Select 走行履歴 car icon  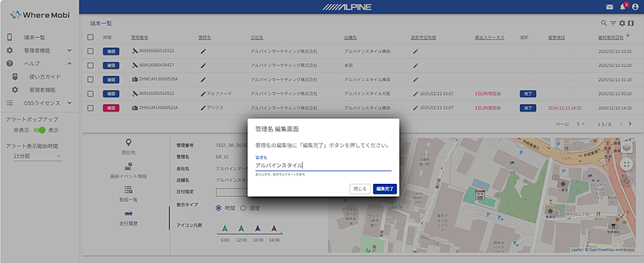(129, 213)
